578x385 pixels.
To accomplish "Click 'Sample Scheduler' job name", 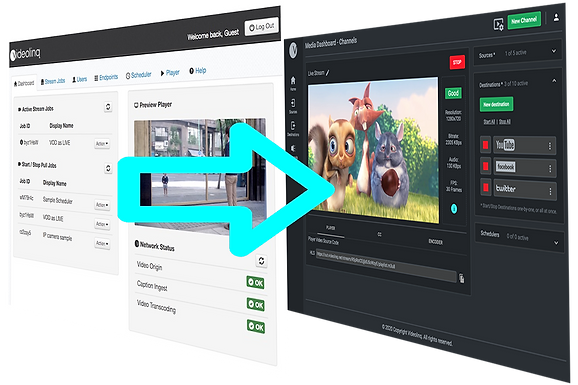I will click(58, 200).
